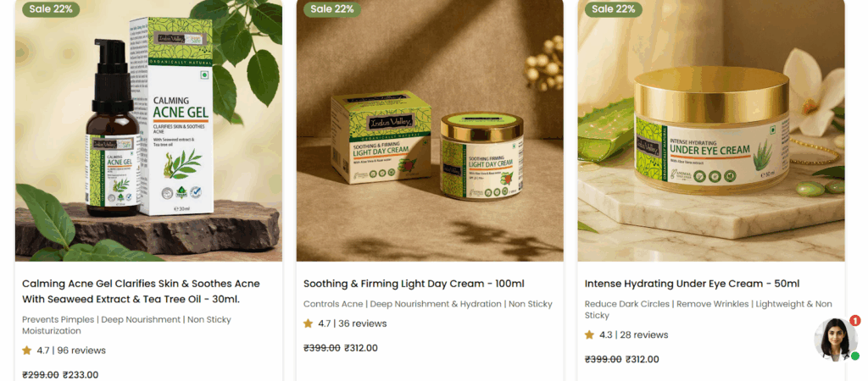Click the ₹233.00 sale price of Acne Gel

[81, 375]
